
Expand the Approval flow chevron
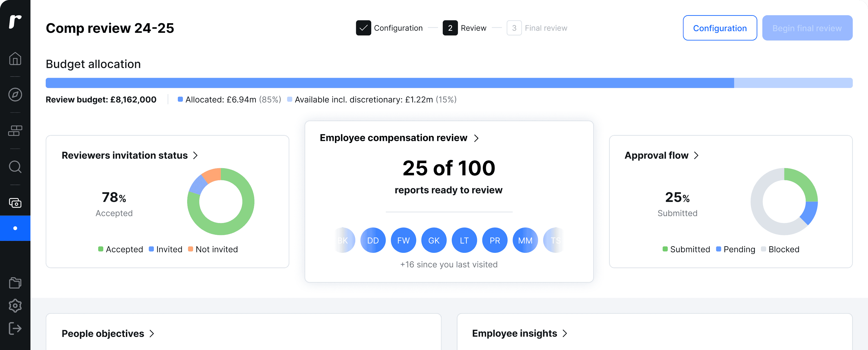(696, 155)
